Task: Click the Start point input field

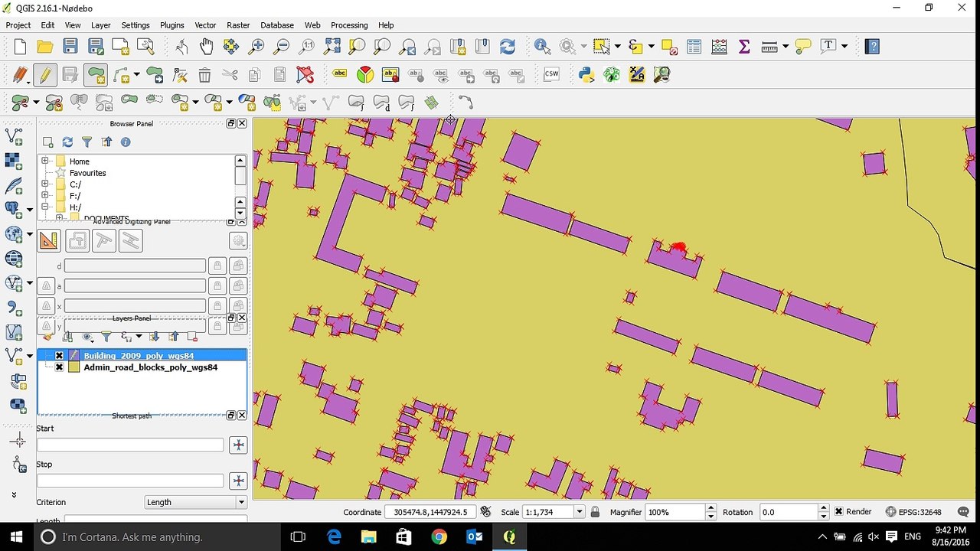Action: [x=130, y=445]
